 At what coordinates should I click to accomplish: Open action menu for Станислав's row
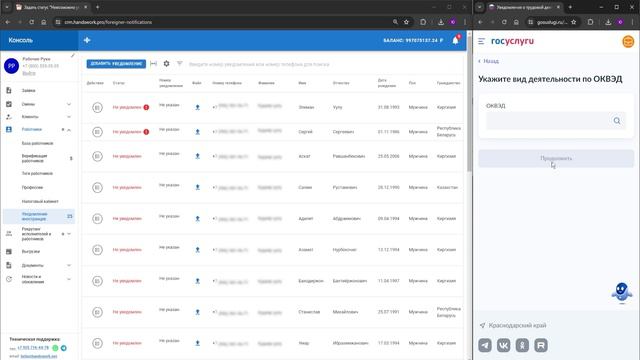coord(97,312)
